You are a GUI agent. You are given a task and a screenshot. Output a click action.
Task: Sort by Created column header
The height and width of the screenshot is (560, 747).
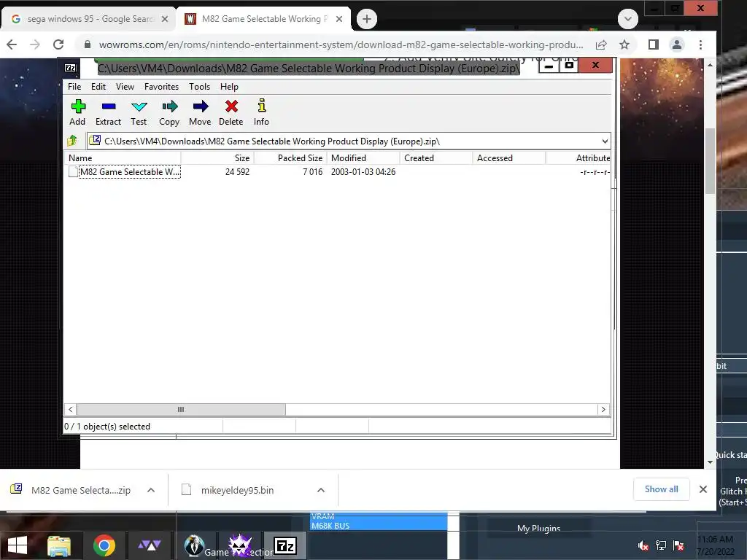pyautogui.click(x=436, y=158)
